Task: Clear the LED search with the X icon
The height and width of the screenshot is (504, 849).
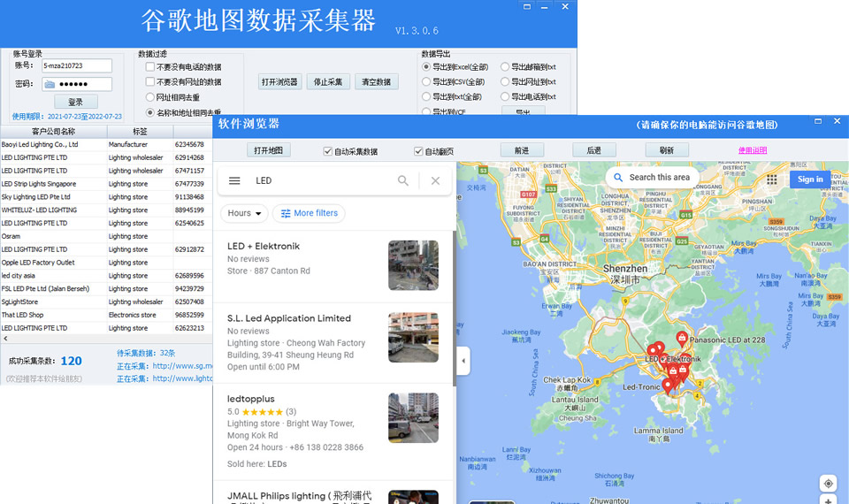Action: tap(435, 180)
